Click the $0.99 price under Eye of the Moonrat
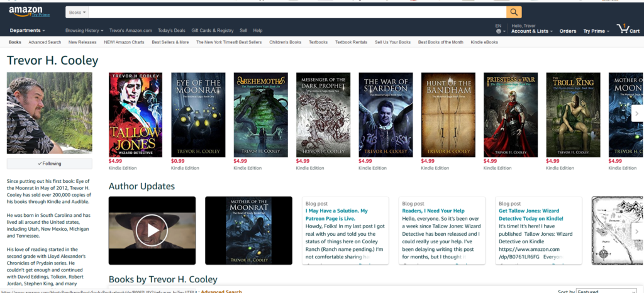 178,161
